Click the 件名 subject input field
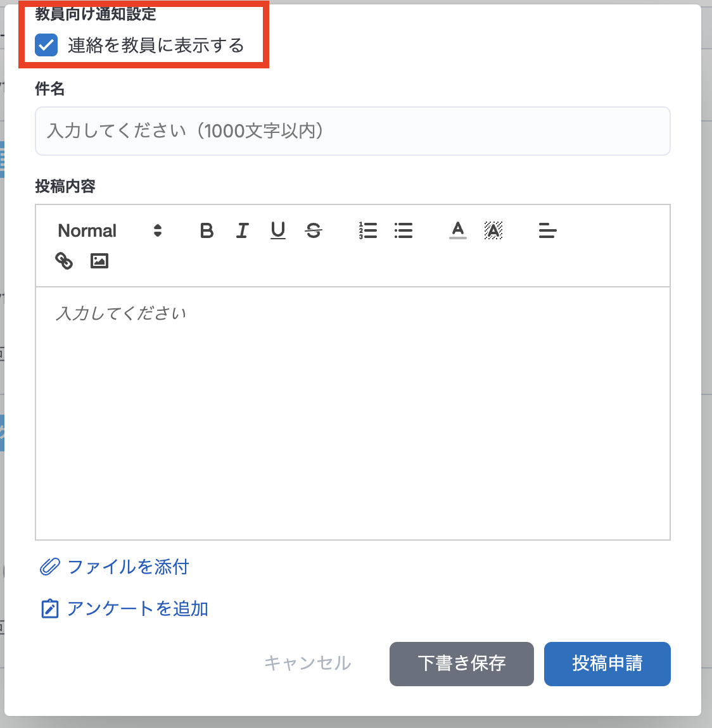Viewport: 712px width, 728px height. (353, 131)
